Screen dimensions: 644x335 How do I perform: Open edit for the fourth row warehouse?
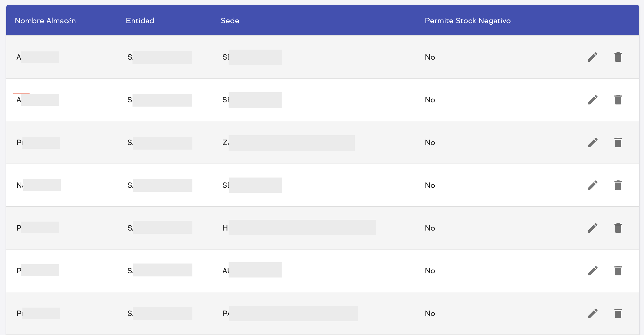(x=593, y=185)
